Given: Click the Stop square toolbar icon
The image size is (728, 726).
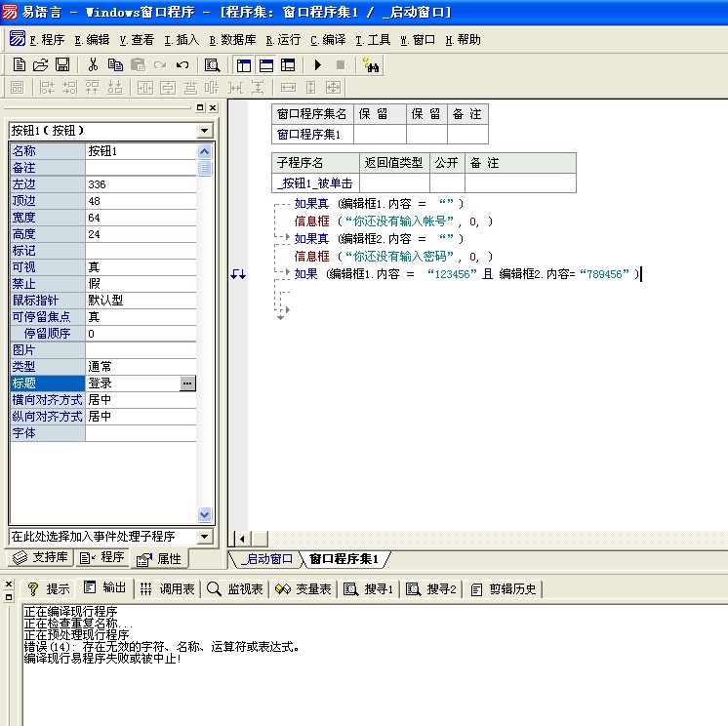Looking at the screenshot, I should click(x=341, y=65).
